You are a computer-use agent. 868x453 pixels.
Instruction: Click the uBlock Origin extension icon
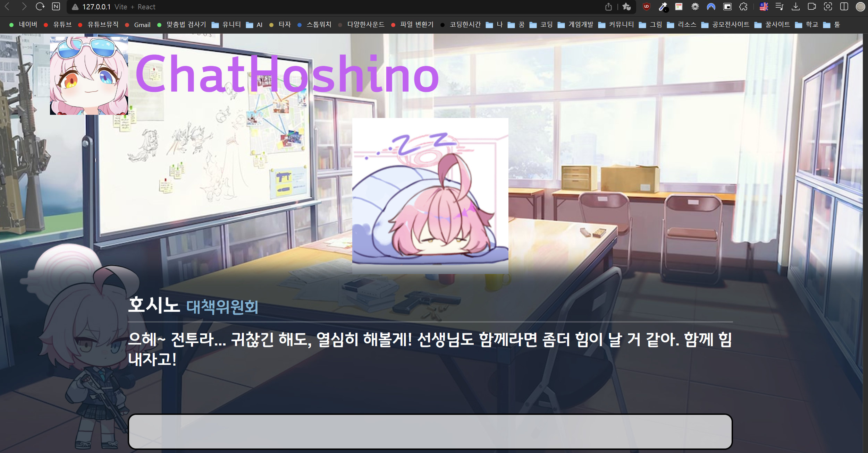(x=646, y=7)
